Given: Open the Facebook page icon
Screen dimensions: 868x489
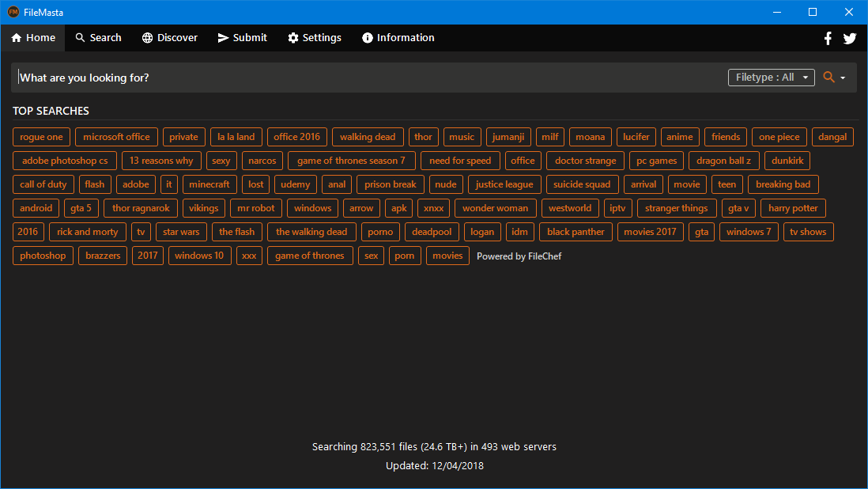Looking at the screenshot, I should point(828,37).
